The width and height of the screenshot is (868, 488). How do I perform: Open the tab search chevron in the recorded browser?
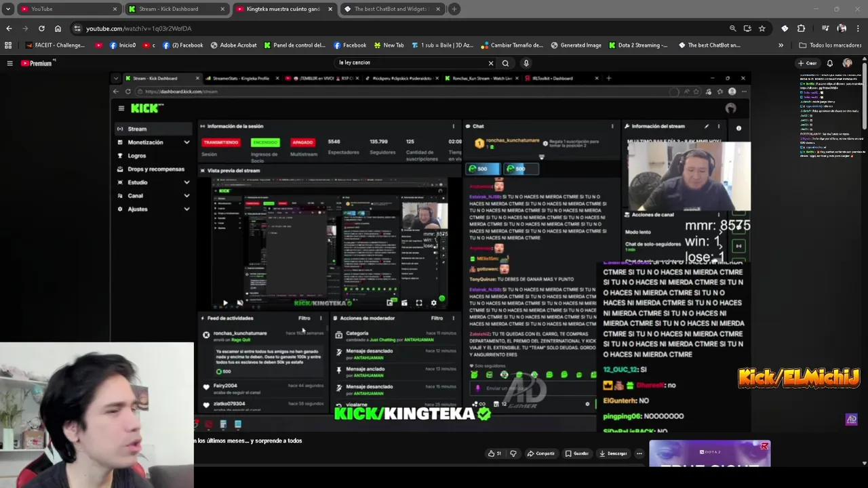[x=116, y=78]
